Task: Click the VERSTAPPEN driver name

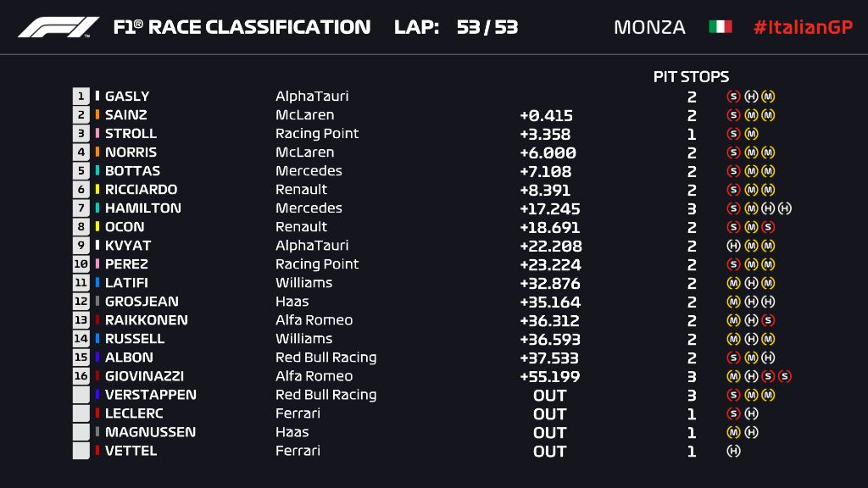Action: (150, 395)
